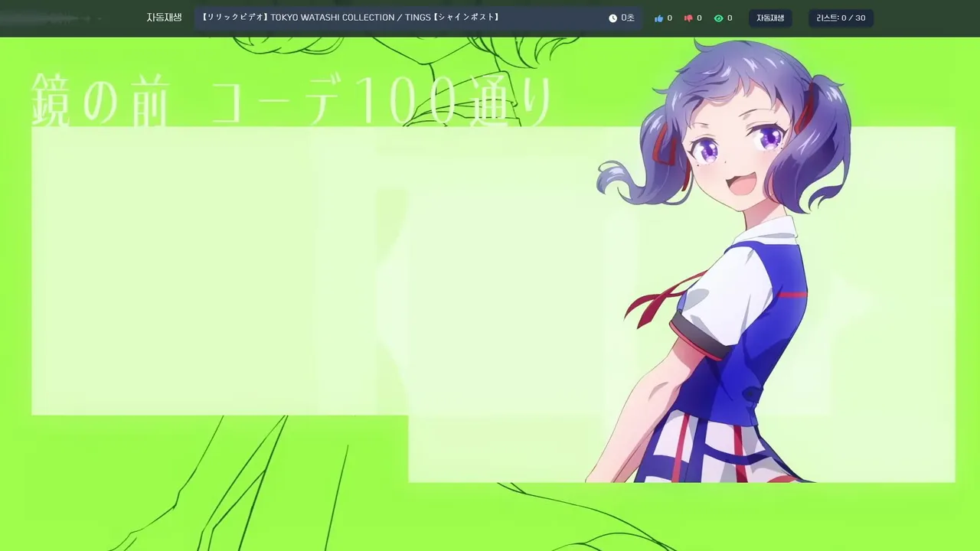This screenshot has height=551, width=980.
Task: Click the anime character in the video
Action: click(x=724, y=260)
